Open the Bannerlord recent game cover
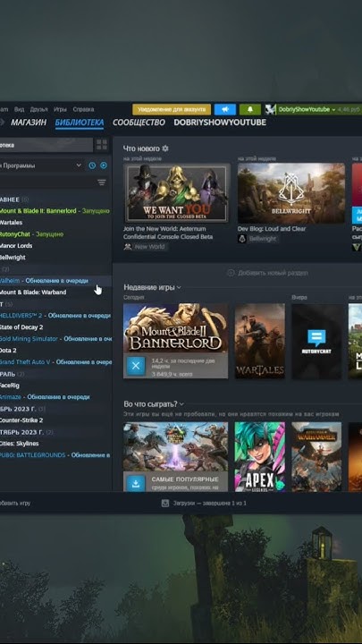 tap(176, 327)
